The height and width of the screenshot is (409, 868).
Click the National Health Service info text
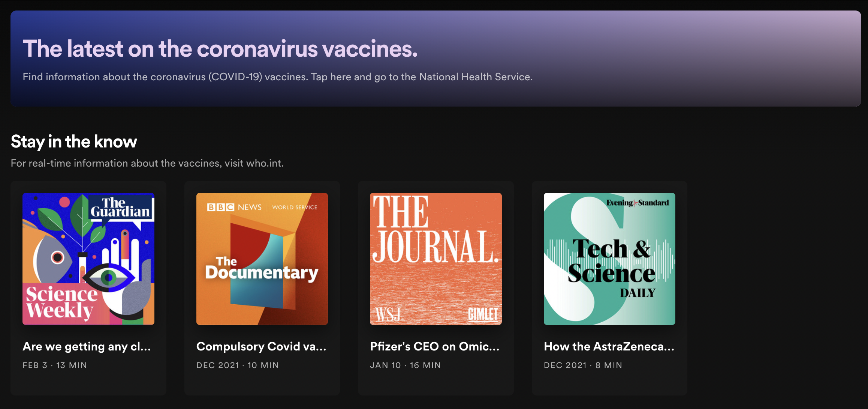tap(277, 77)
